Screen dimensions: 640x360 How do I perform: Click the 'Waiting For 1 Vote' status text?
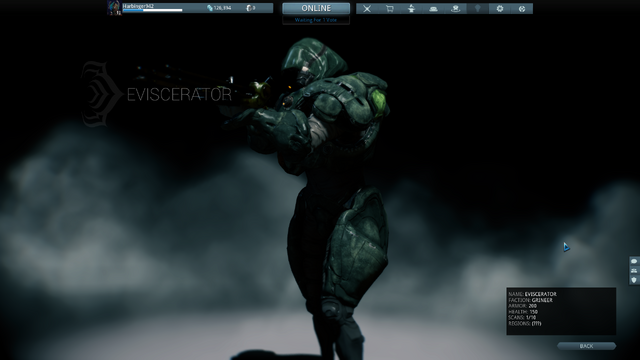[x=316, y=20]
